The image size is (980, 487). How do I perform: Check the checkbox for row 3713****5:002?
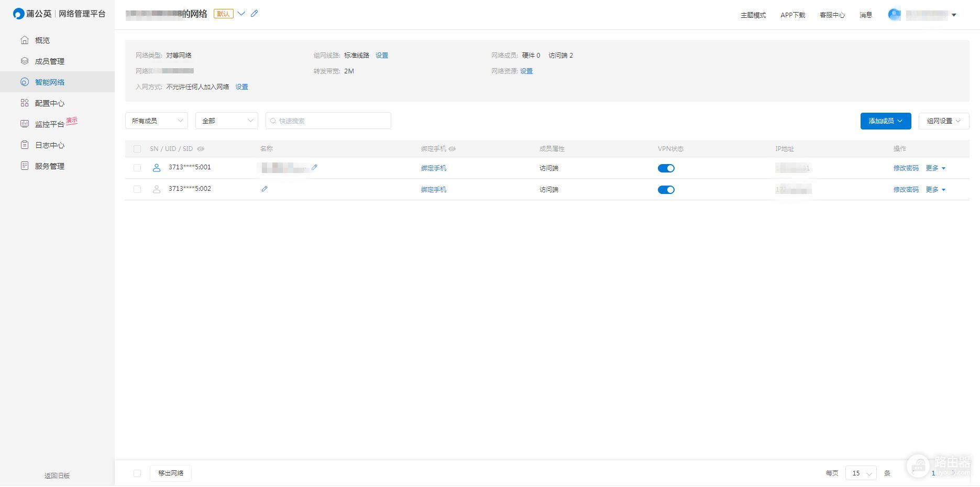137,189
